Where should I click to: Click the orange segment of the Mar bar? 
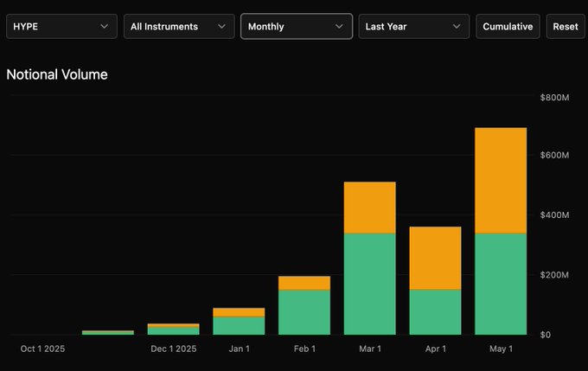[370, 208]
